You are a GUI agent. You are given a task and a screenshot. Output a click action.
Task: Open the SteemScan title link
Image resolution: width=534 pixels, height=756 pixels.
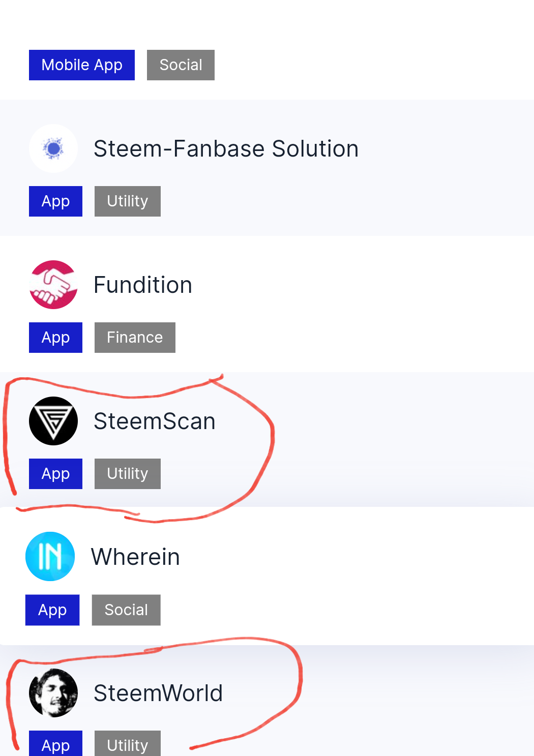point(155,421)
